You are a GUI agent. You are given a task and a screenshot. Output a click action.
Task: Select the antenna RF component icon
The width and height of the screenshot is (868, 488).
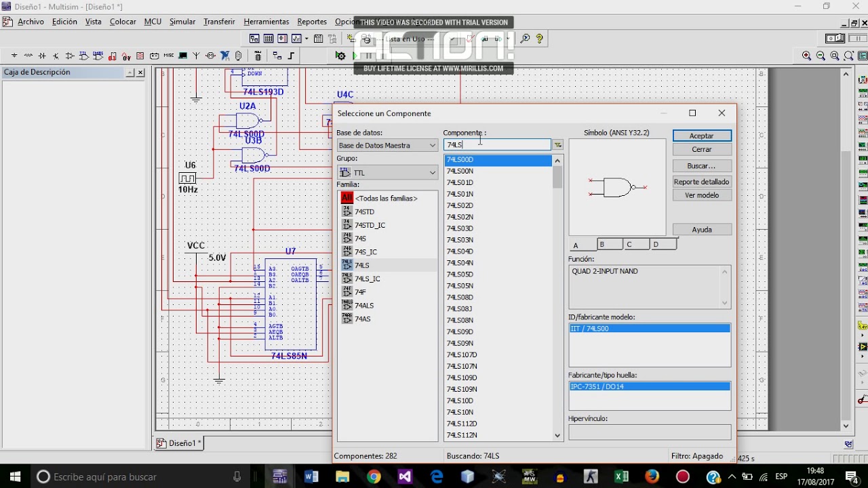click(197, 56)
